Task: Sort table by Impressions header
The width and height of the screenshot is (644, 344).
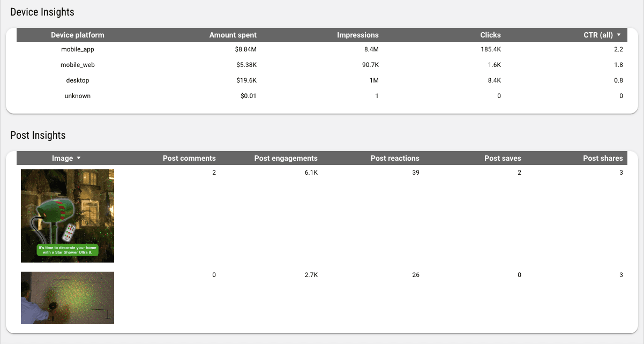Action: (x=357, y=35)
